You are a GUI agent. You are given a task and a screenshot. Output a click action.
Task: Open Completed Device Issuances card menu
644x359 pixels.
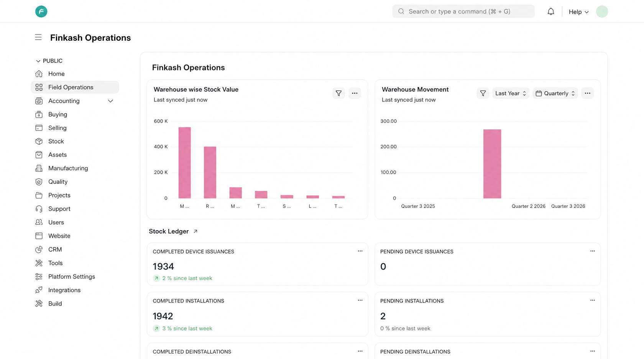[x=360, y=251]
